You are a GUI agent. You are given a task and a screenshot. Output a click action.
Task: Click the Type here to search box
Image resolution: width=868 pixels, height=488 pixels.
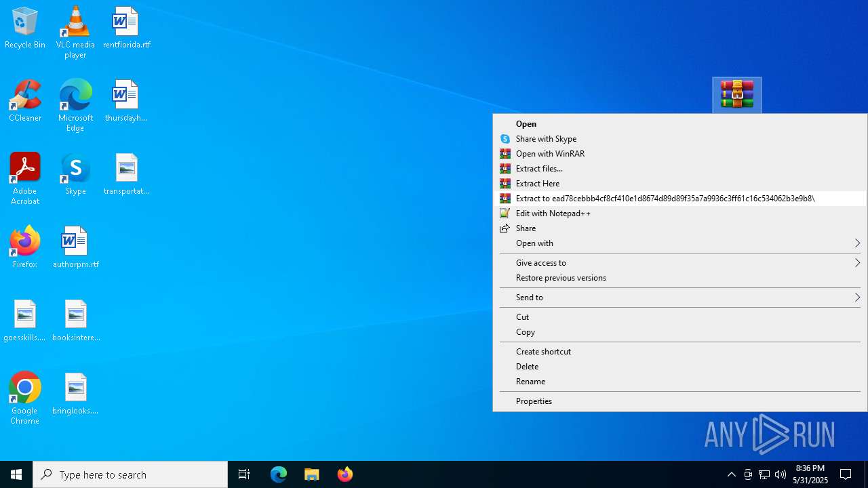[130, 474]
